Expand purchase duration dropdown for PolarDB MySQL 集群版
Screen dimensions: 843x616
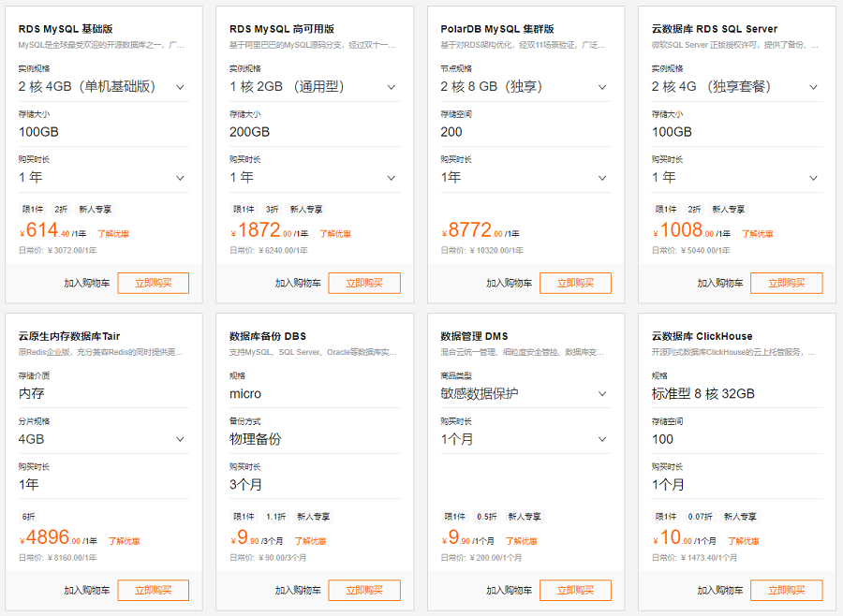pos(525,177)
